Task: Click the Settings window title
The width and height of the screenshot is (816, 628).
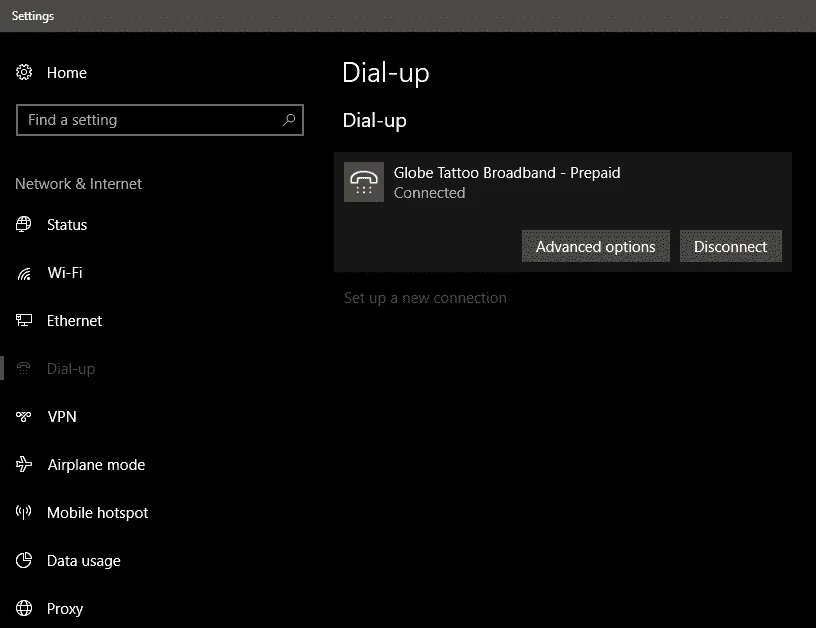Action: pyautogui.click(x=33, y=16)
